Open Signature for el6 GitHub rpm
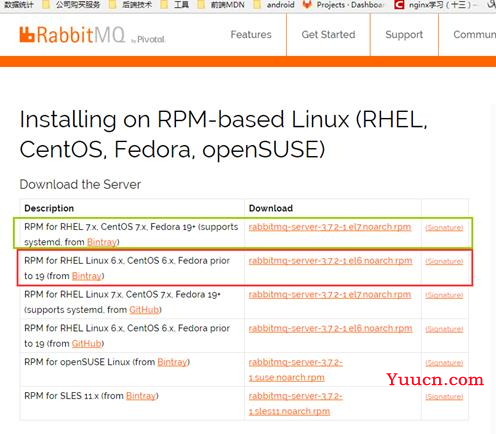 point(444,329)
